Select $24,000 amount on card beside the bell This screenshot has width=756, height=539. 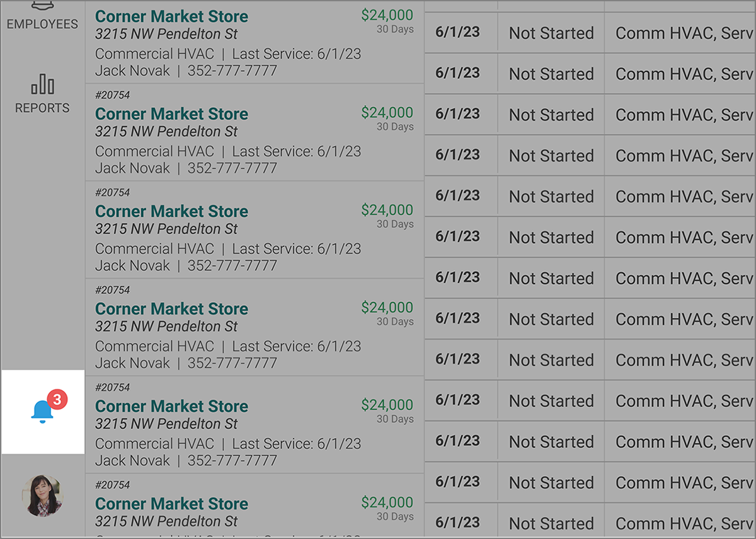click(x=387, y=405)
